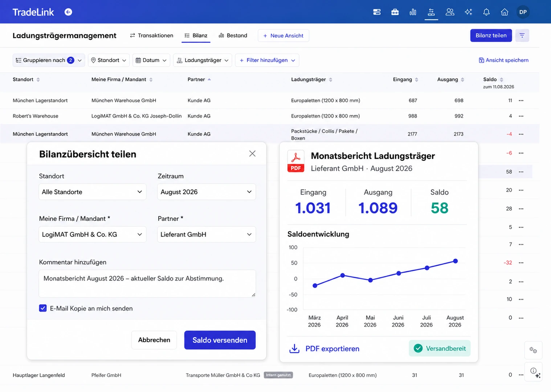This screenshot has height=392, width=551.
Task: Switch to Bestand tab
Action: [x=233, y=35]
